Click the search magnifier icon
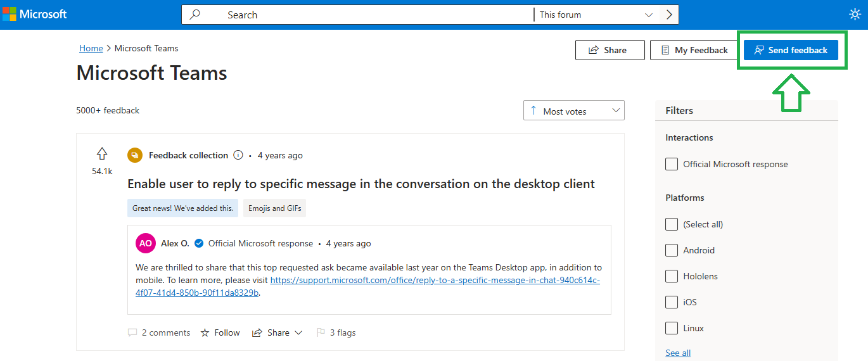 pyautogui.click(x=195, y=15)
